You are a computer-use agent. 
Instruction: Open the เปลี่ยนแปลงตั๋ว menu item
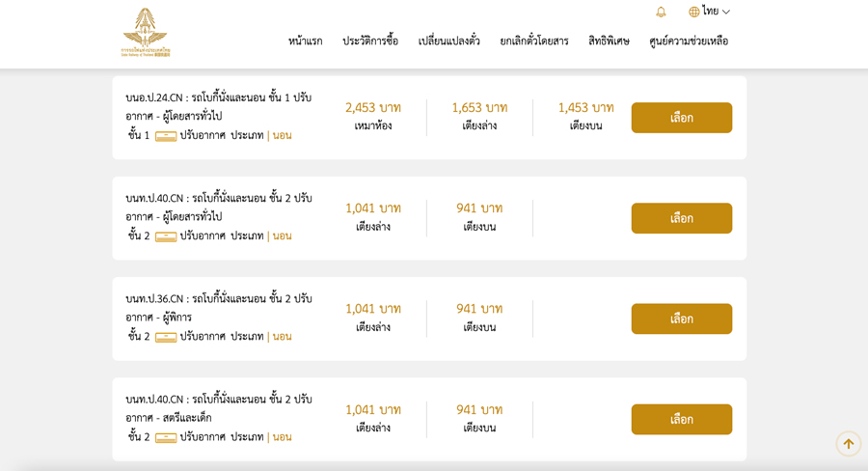449,41
